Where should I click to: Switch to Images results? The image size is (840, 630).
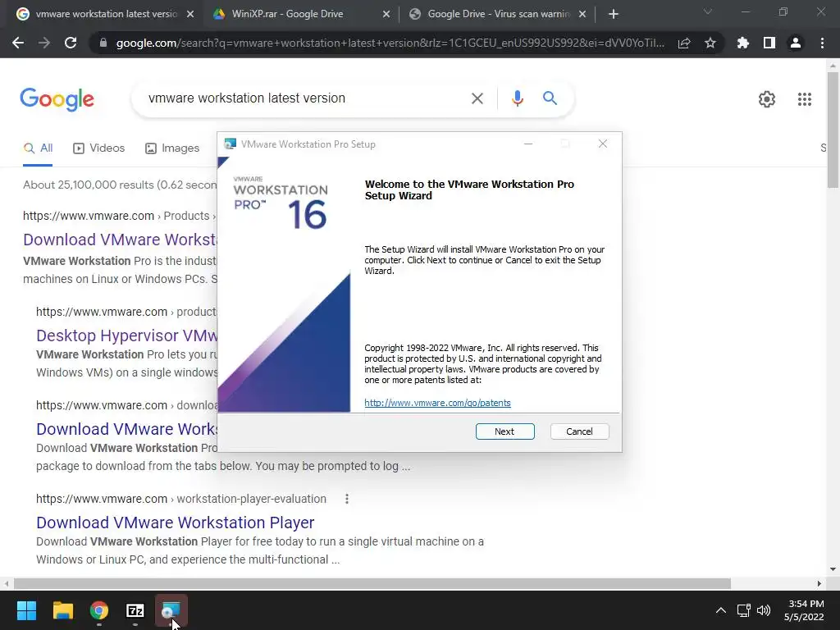[x=172, y=148]
